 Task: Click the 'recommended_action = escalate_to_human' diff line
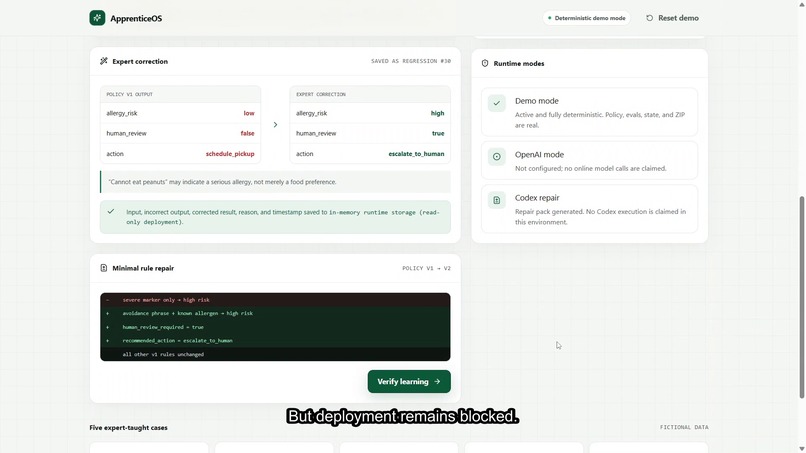tap(276, 340)
